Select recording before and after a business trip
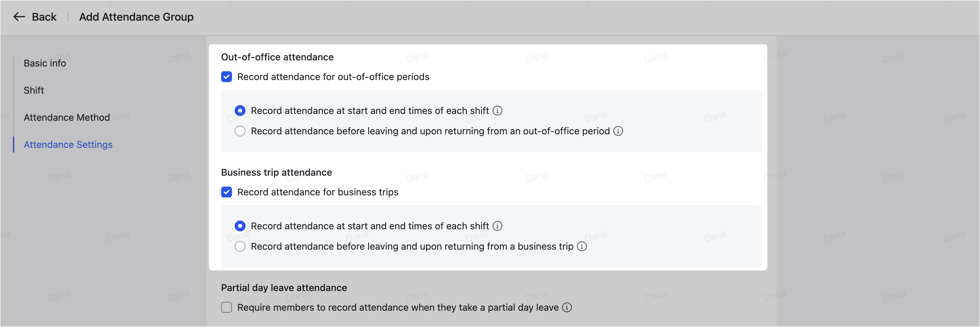This screenshot has width=980, height=327. click(240, 246)
